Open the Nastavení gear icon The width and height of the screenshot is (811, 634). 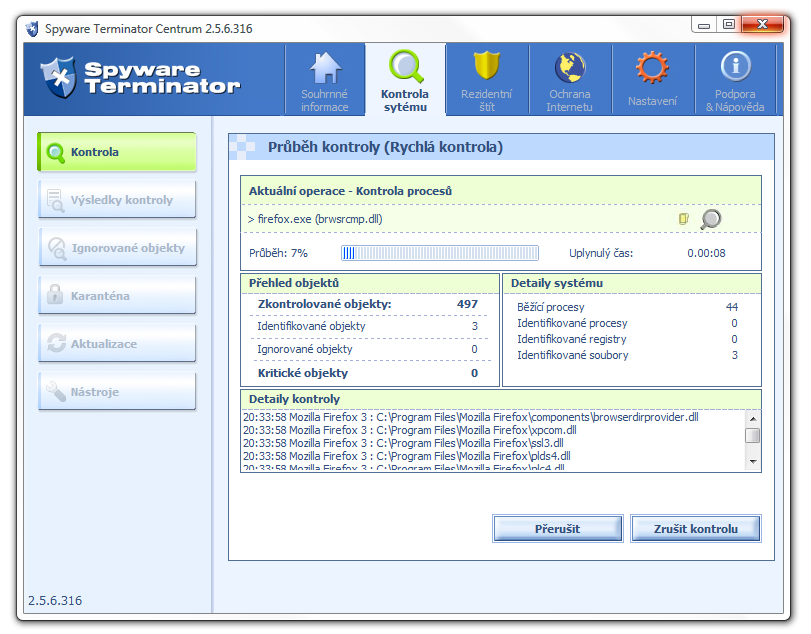[652, 67]
